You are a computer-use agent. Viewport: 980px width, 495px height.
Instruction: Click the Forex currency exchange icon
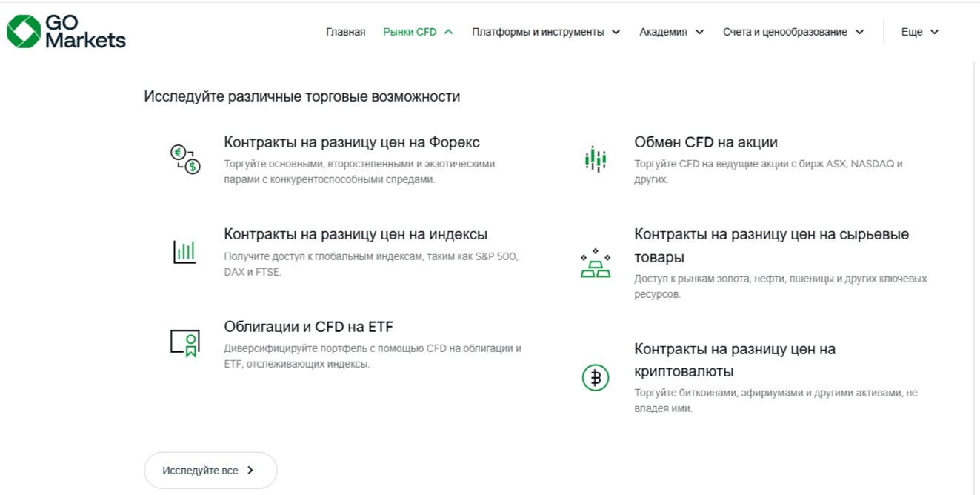pos(184,159)
